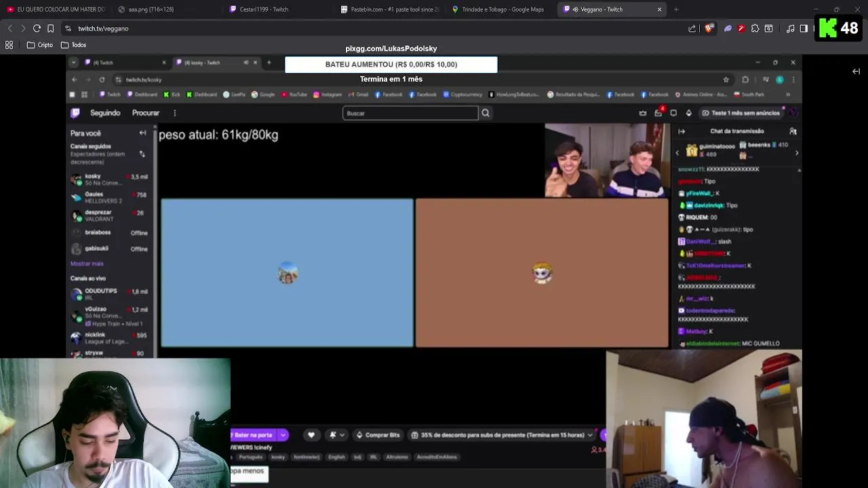Screen dimensions: 868x488
Task: Open the three-dot more menu beside Procurar
Action: (174, 113)
